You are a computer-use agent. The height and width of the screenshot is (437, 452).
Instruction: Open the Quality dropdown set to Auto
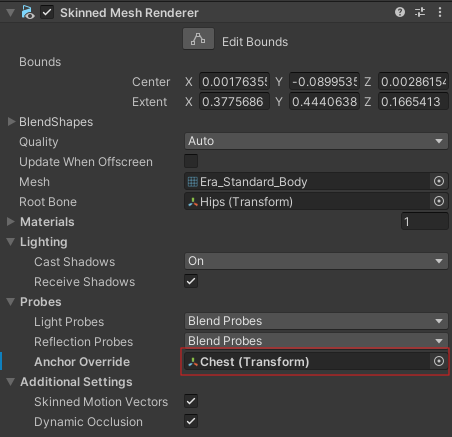[x=316, y=141]
